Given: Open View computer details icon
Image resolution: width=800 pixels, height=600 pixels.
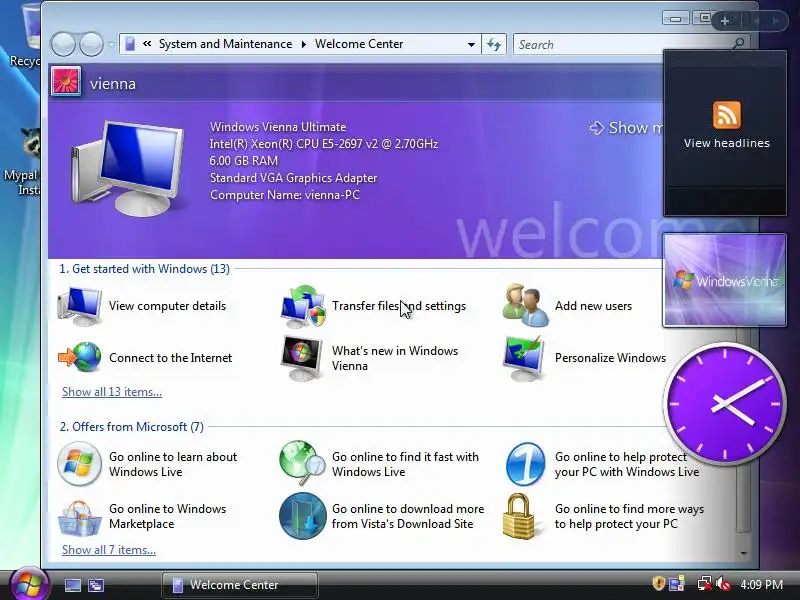Looking at the screenshot, I should click(80, 306).
